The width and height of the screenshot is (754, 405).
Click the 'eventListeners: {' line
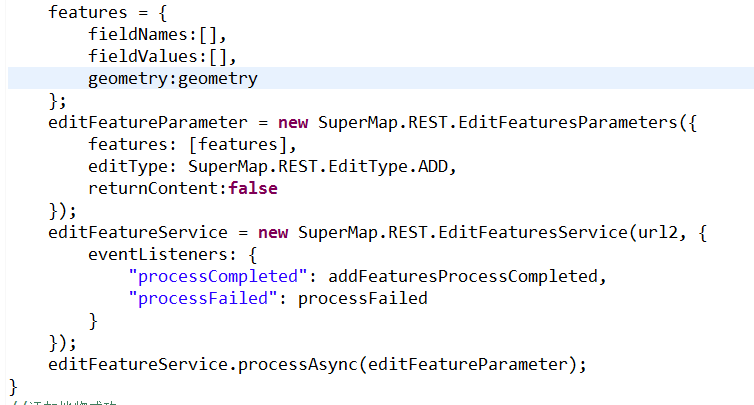(173, 254)
